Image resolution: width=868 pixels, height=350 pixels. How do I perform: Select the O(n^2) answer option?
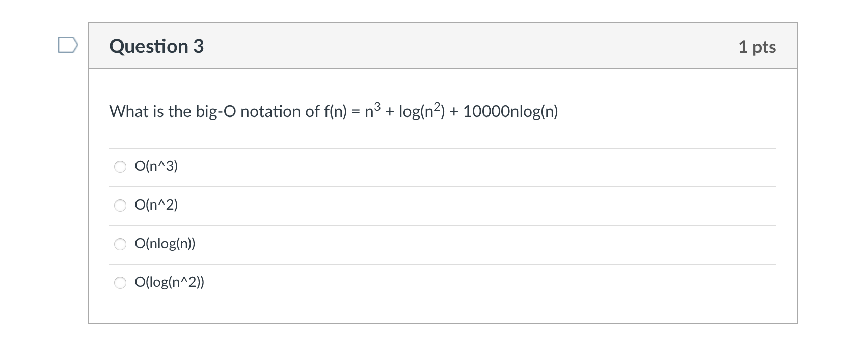120,205
